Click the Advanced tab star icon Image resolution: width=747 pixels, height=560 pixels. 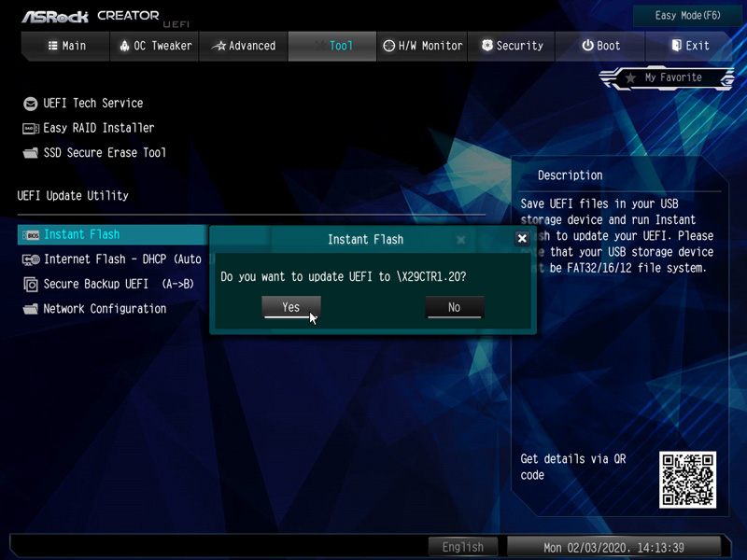click(218, 46)
